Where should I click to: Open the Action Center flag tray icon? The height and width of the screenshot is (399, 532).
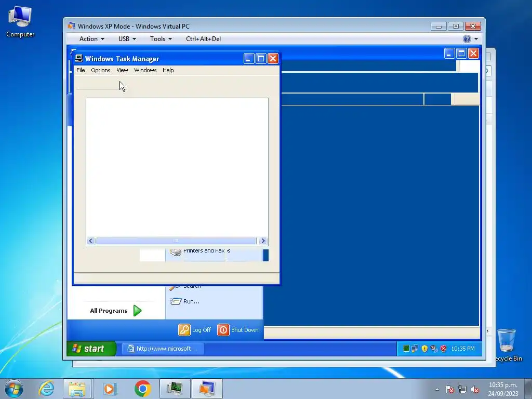coord(450,390)
